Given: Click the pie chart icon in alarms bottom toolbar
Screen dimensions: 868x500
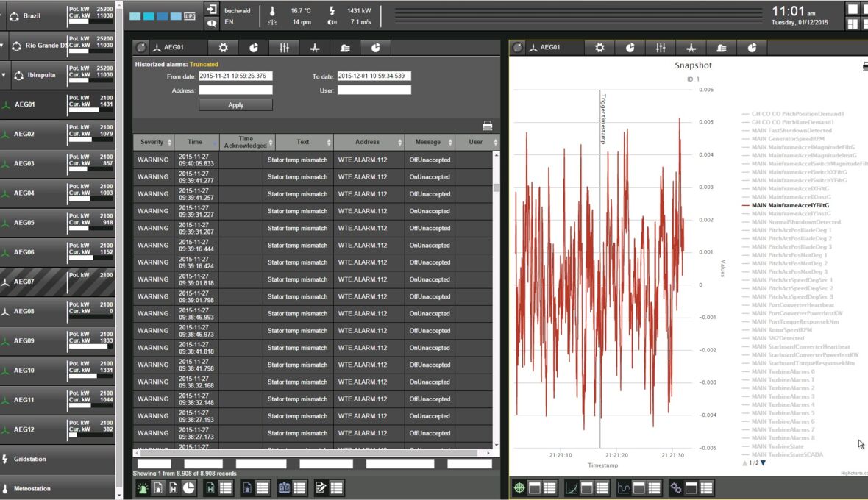Looking at the screenshot, I should pos(189,488).
